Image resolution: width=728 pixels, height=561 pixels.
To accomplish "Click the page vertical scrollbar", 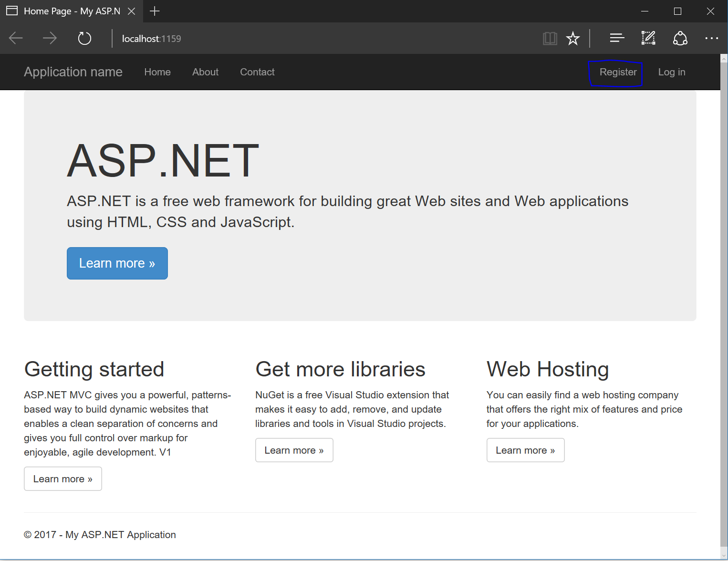I will [724, 305].
